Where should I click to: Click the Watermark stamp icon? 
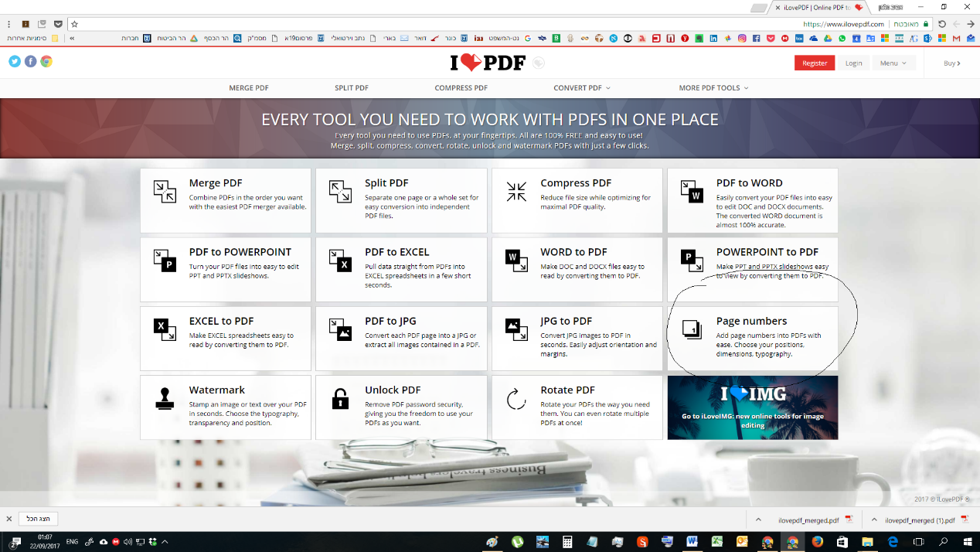[164, 398]
